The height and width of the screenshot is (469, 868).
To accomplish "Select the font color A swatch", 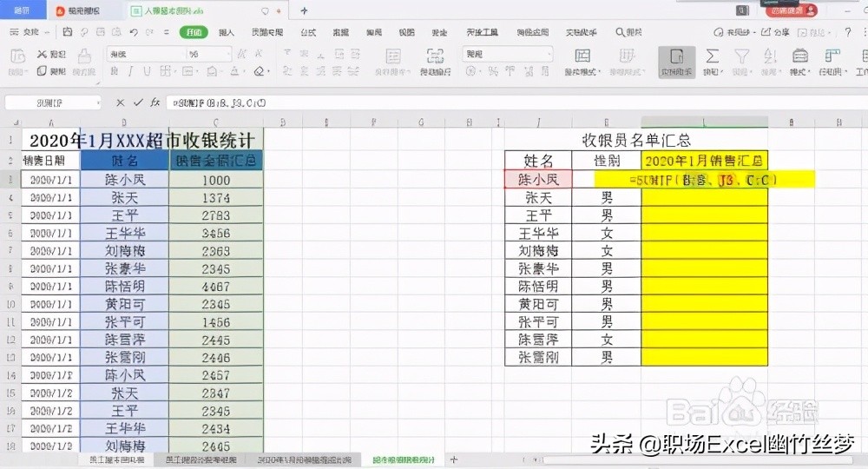I will tap(234, 71).
